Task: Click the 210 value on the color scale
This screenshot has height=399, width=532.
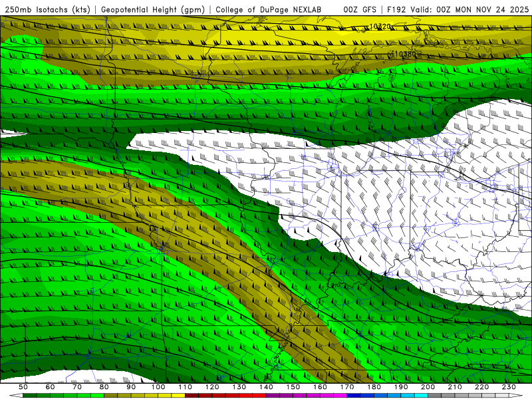Action: [455, 387]
